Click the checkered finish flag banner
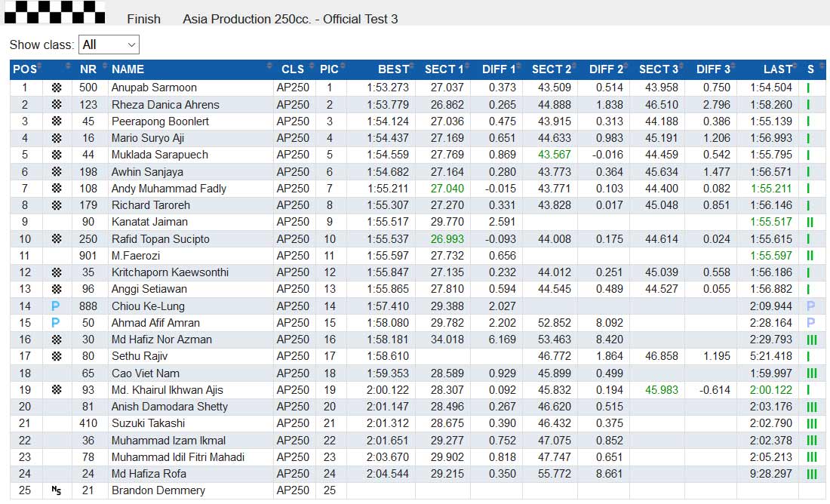 tap(54, 12)
